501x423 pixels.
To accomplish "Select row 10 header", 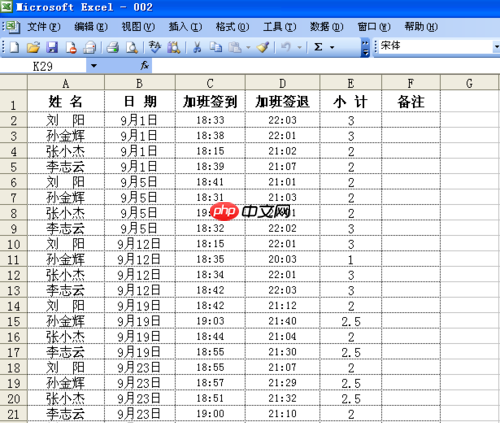I will pyautogui.click(x=13, y=244).
